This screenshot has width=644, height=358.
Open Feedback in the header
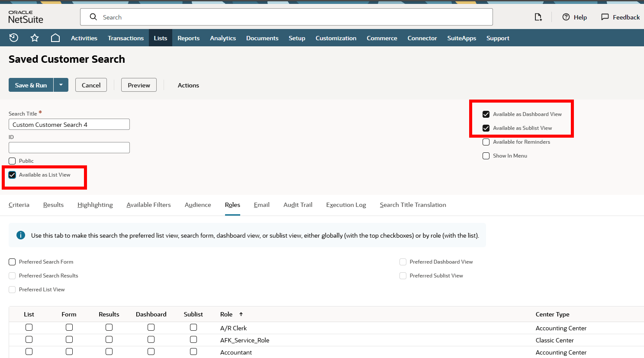click(620, 17)
